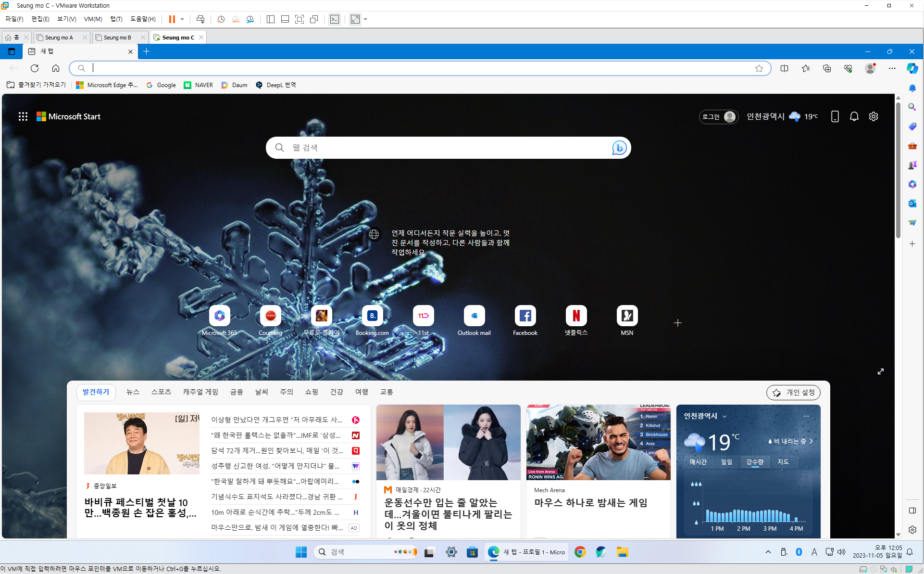Open the VM(M) menu
The image size is (924, 574).
[x=93, y=19]
